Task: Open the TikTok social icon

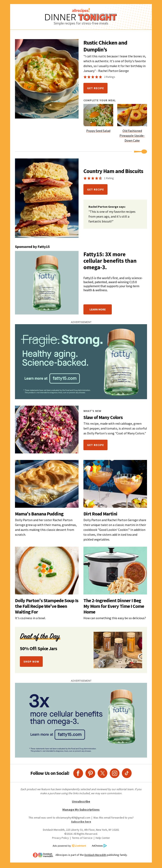Action: click(127, 773)
